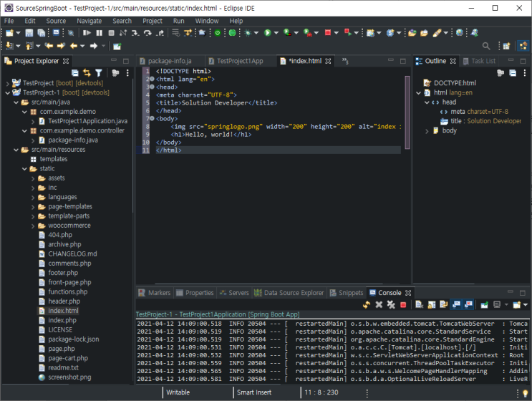Expand the body node in Outline
532x401 pixels.
(x=427, y=131)
